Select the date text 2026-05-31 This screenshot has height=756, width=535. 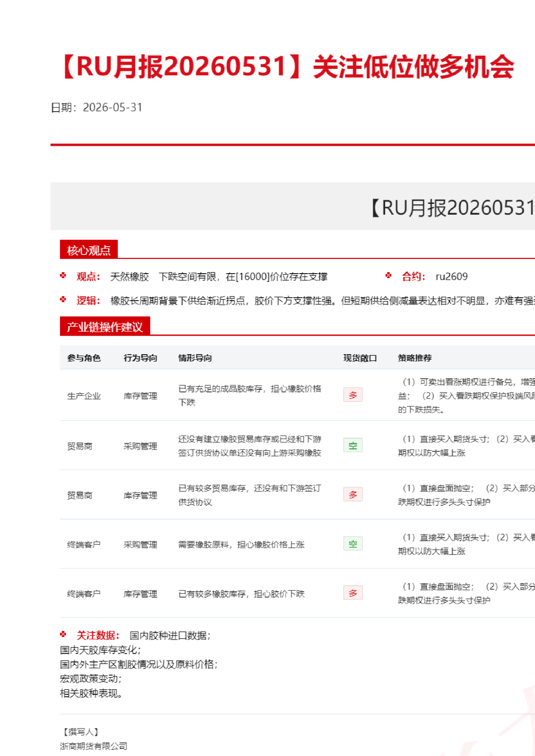tap(113, 108)
